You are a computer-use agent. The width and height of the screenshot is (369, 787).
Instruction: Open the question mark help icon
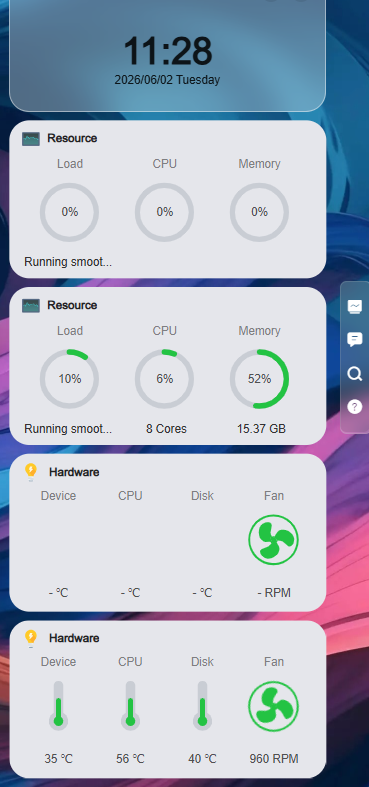click(355, 407)
